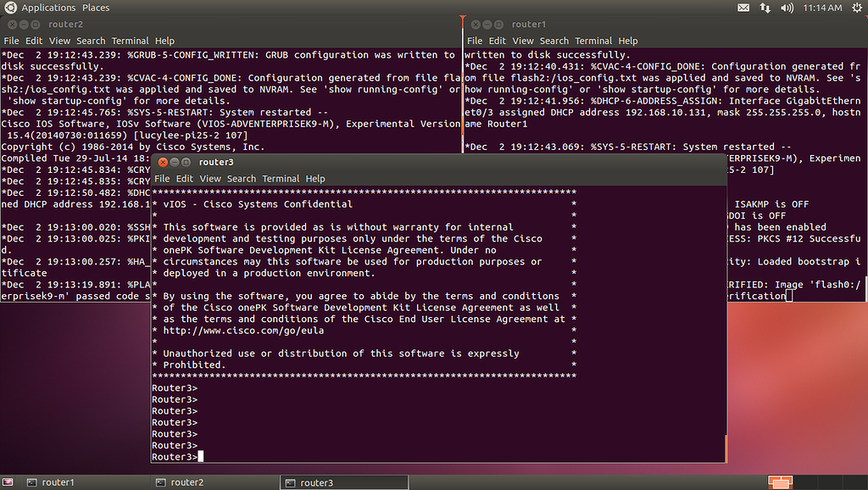Close the router2 terminal window
This screenshot has height=490, width=868.
(12, 25)
